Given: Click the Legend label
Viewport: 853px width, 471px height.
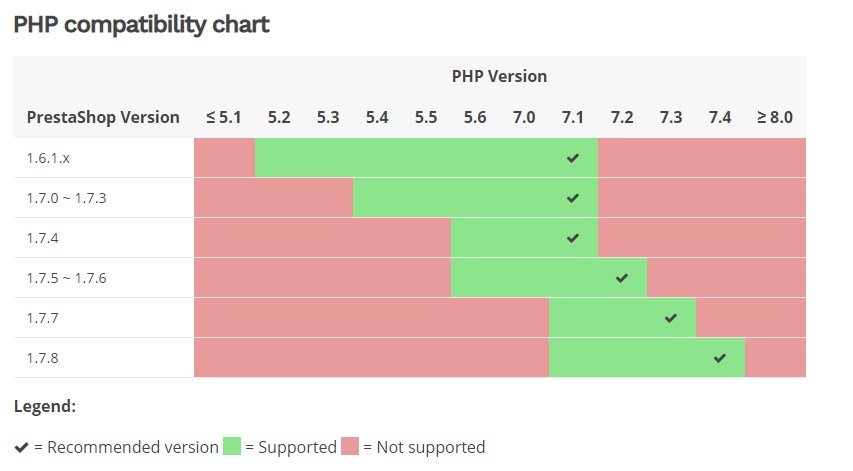Looking at the screenshot, I should pos(45,407).
